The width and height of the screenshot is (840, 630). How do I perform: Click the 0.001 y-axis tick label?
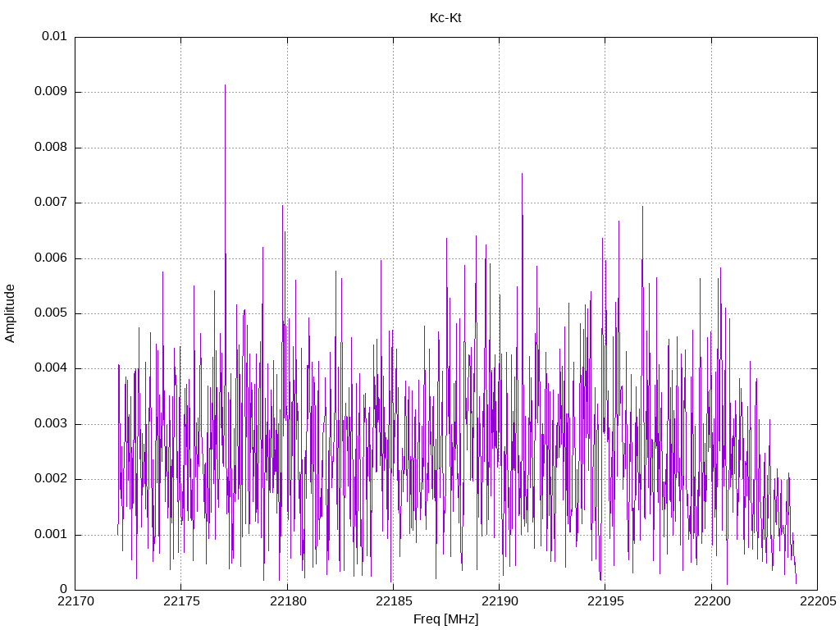[x=51, y=534]
